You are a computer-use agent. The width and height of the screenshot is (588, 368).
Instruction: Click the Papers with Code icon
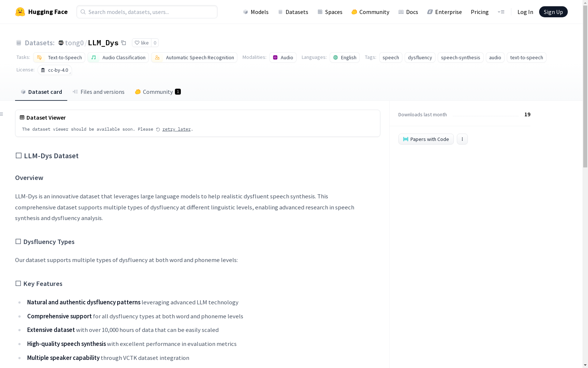pyautogui.click(x=406, y=139)
